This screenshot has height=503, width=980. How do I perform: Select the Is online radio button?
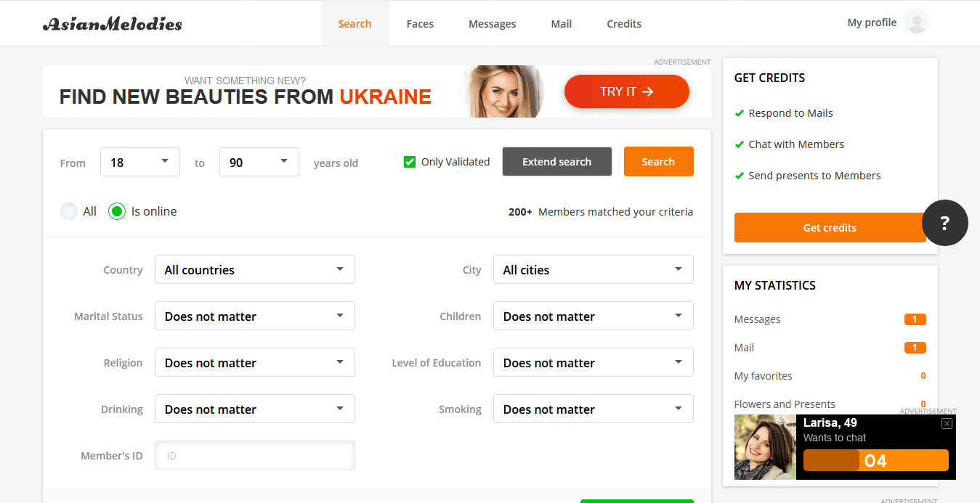(117, 211)
